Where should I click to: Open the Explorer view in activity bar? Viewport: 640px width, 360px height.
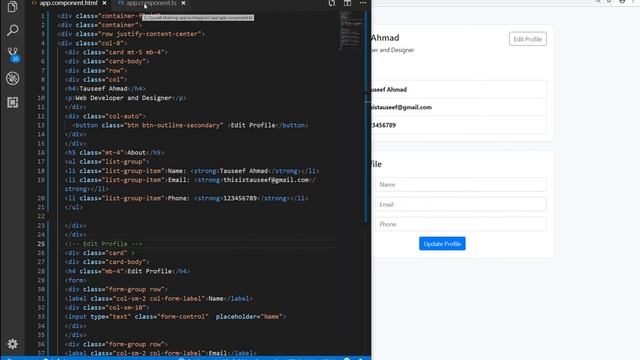tap(12, 7)
